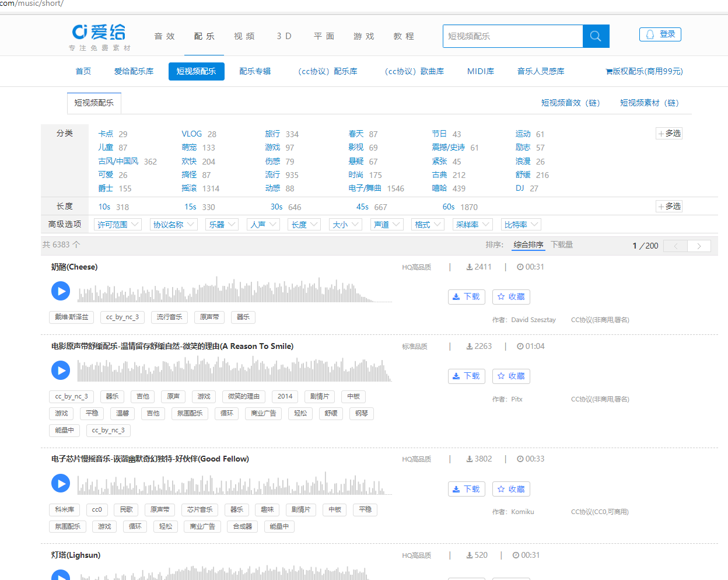Click the 短视频配乐 search input field
Screen dimensions: 728x580
[512, 36]
